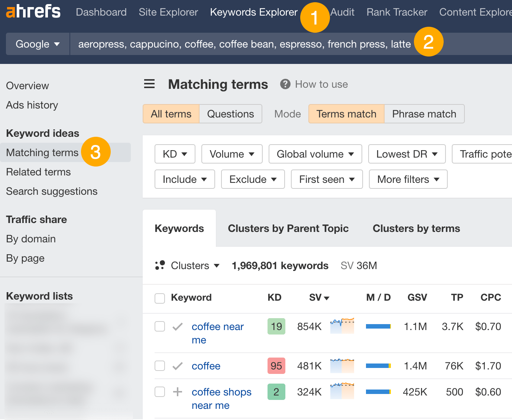Check the checkbox for "coffee"
Viewport: 512px width, 420px height.
pyautogui.click(x=160, y=366)
